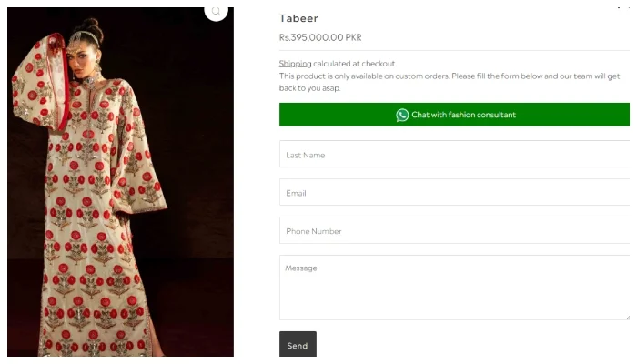The width and height of the screenshot is (637, 364).
Task: Follow the Shipping policy link
Action: (295, 64)
